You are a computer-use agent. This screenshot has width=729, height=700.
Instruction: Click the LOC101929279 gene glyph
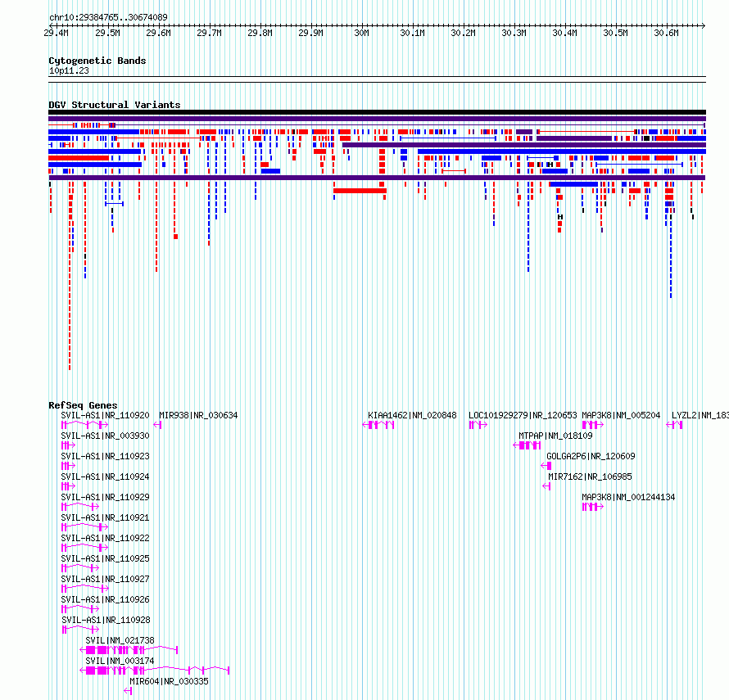click(478, 425)
